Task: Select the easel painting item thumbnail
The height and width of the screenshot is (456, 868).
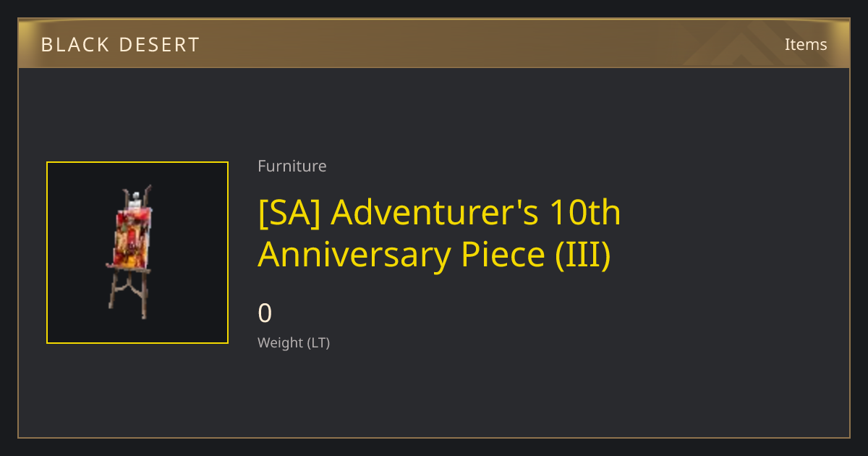Action: (x=137, y=253)
